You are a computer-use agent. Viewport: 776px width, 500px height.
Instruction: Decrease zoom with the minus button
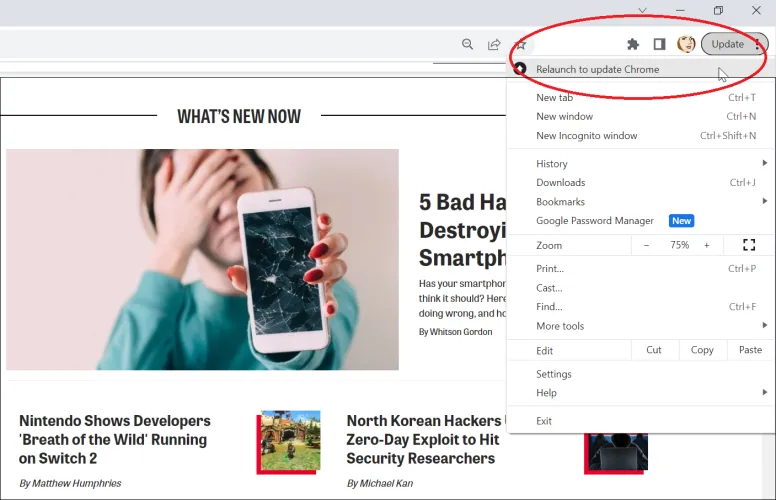[646, 245]
